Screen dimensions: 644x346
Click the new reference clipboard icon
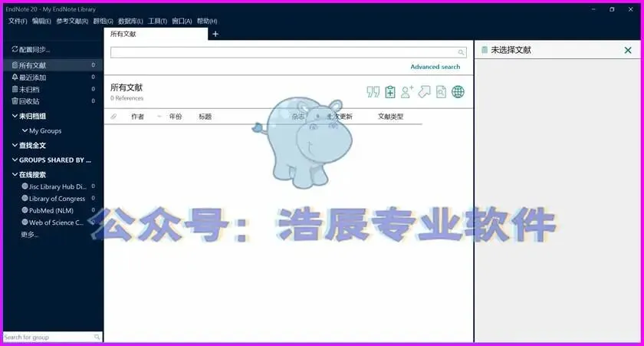point(390,91)
